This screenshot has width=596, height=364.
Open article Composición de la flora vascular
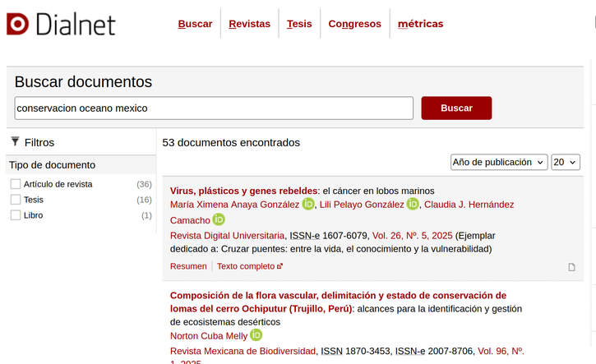[338, 302]
